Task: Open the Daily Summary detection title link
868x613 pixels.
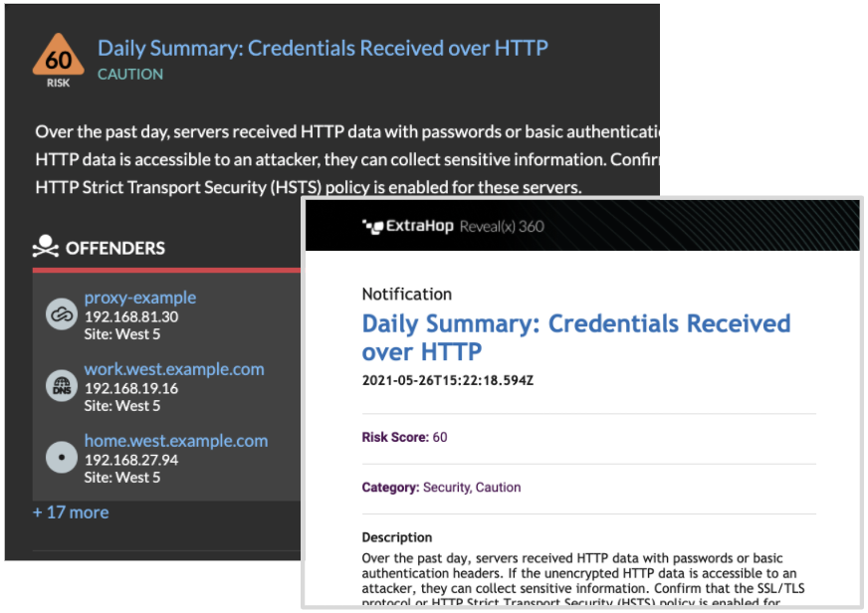Action: pos(323,48)
